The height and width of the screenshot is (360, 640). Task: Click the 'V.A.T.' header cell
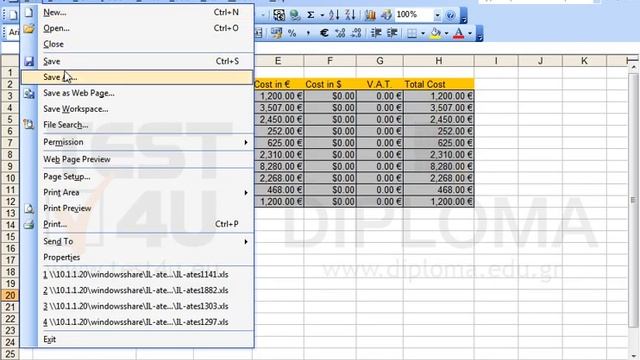[x=380, y=84]
